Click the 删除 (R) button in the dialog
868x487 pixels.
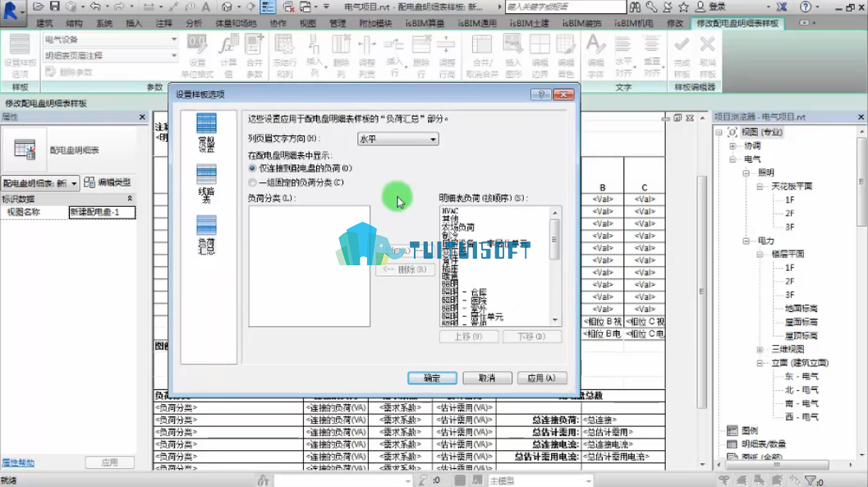coord(405,269)
